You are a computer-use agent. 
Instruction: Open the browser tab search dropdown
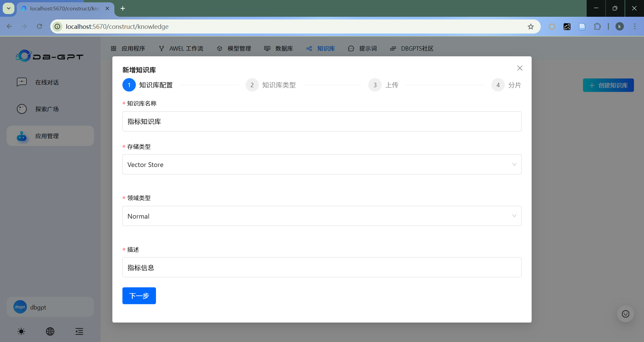(9, 8)
